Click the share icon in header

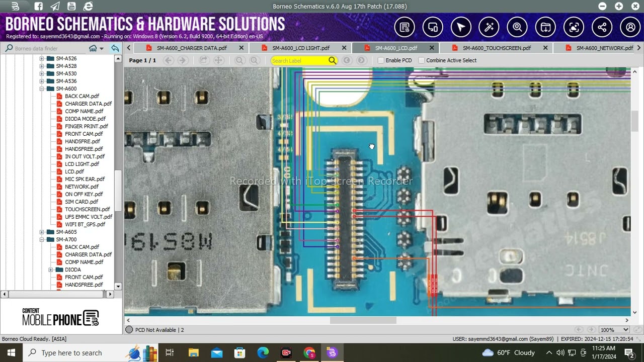[602, 27]
